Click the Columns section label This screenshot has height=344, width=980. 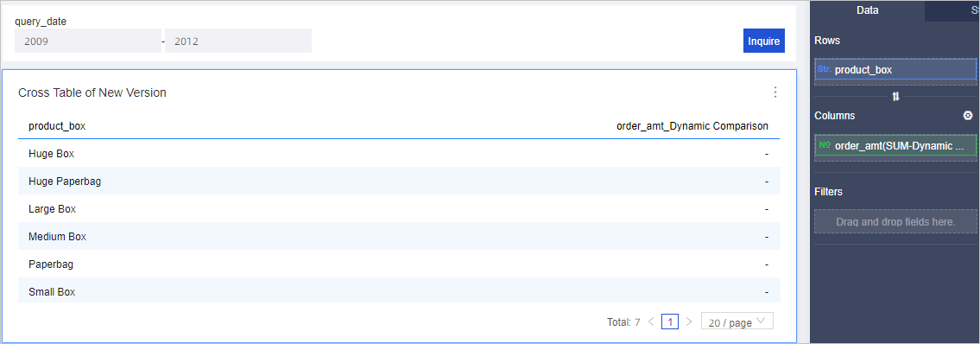click(834, 116)
